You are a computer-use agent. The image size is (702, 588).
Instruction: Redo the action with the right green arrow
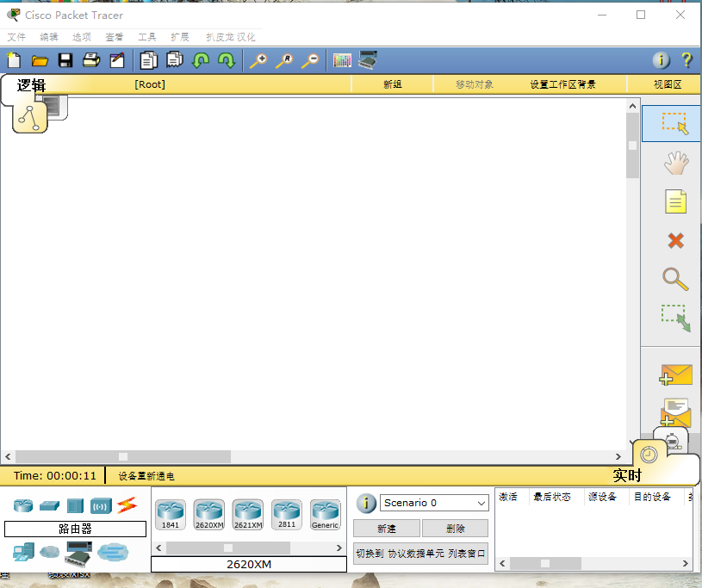tap(227, 60)
